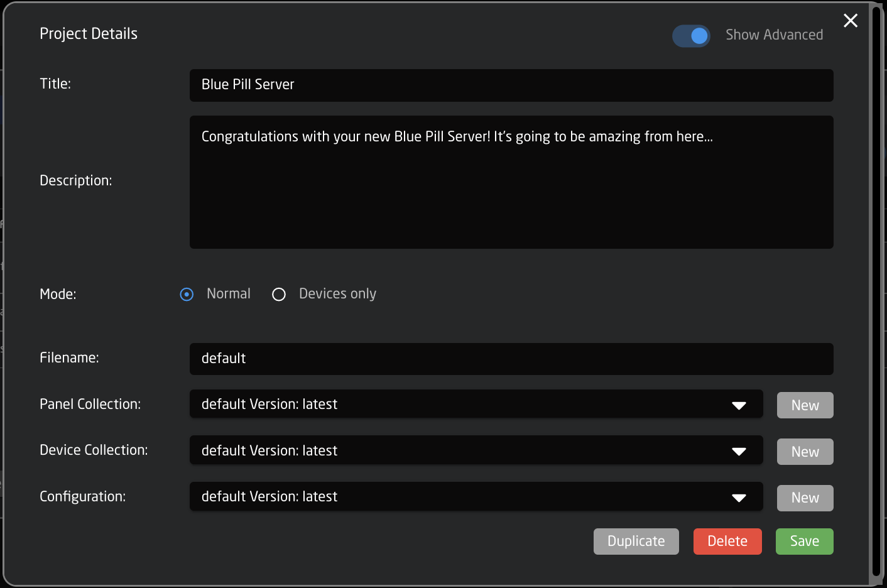887x588 pixels.
Task: Create a New Configuration
Action: 805,498
